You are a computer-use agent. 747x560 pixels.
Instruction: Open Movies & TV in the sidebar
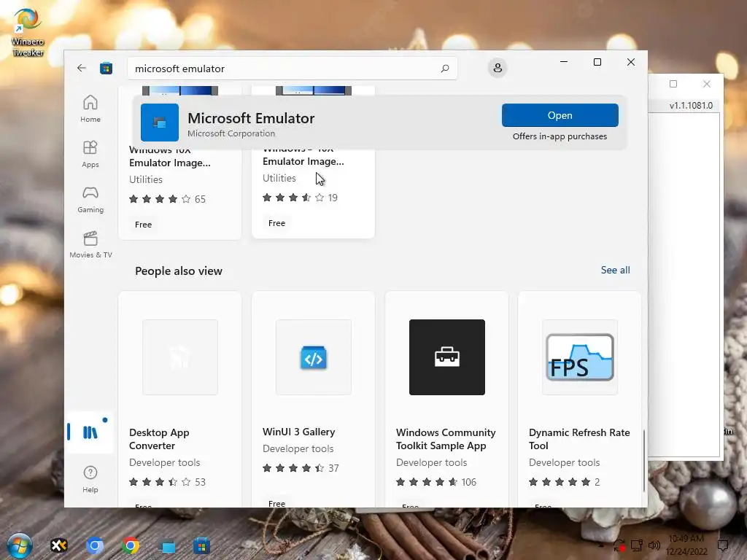(90, 245)
